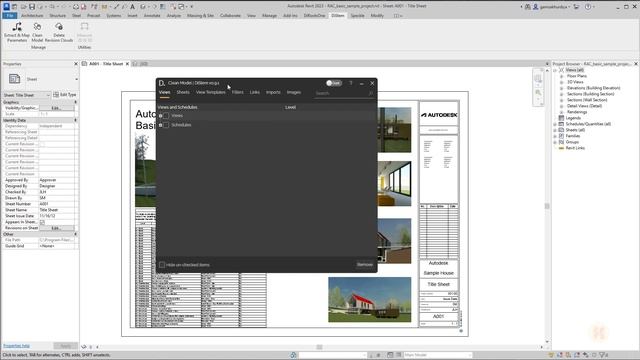Click Edit button for Revisions on Sheet

[x=57, y=228]
